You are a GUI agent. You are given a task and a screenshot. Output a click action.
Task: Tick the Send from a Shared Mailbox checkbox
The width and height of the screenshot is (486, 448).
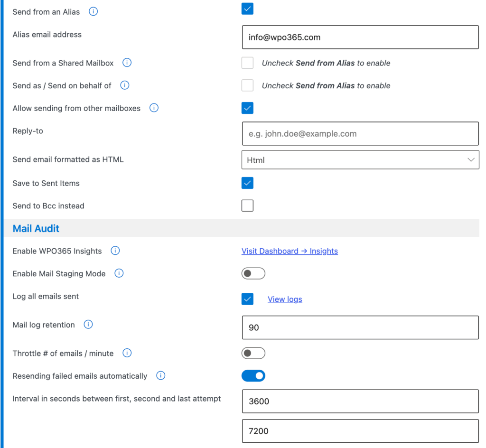(247, 63)
